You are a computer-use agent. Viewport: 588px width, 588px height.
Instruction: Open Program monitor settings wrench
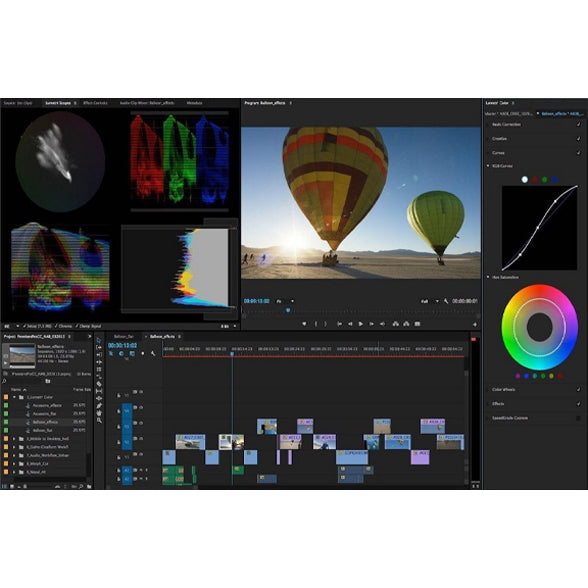(x=446, y=301)
